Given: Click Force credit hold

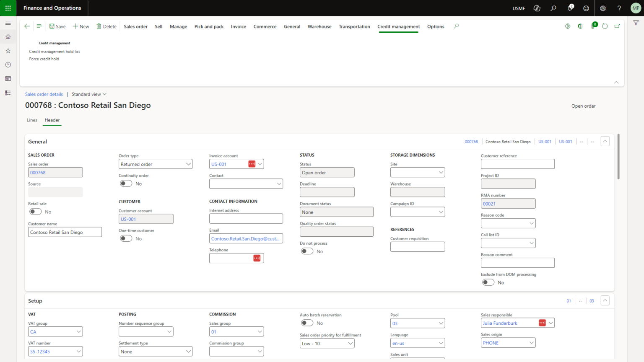Looking at the screenshot, I should [44, 59].
